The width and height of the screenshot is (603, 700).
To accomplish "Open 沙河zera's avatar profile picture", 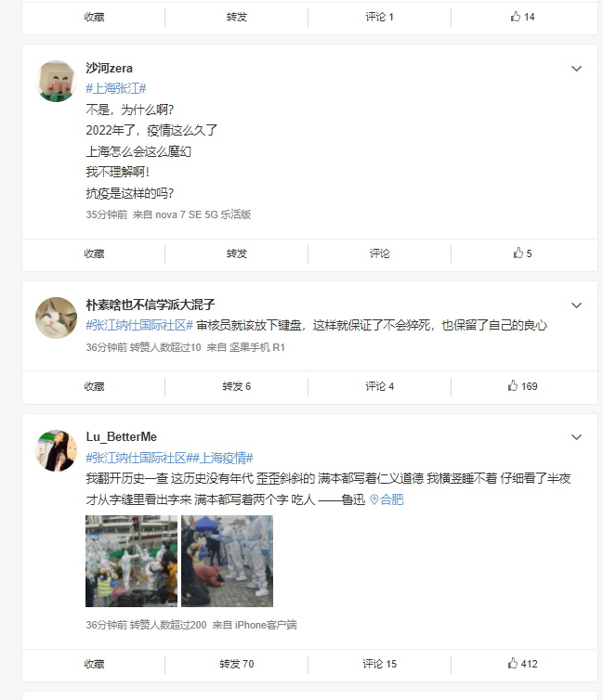I will tap(57, 82).
